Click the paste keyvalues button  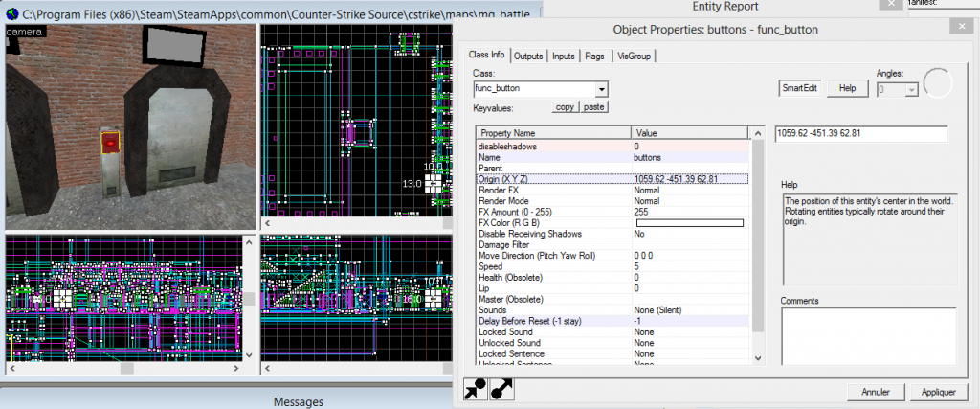click(593, 107)
